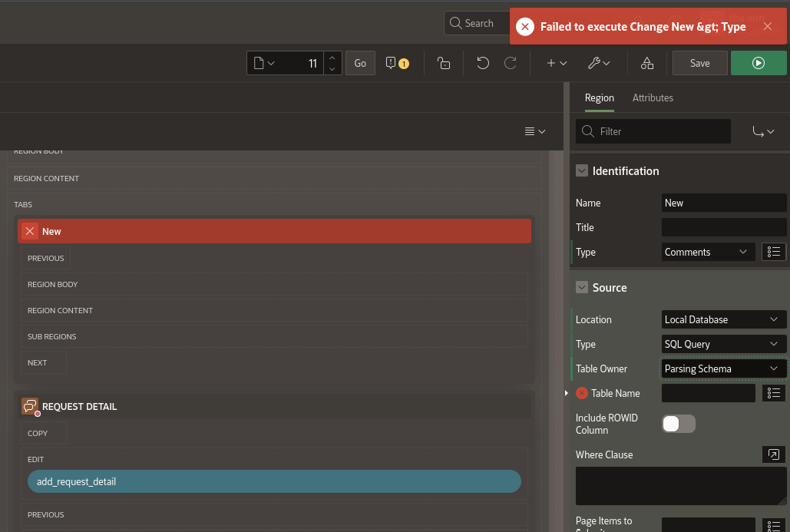Switch to the Attributes tab

pyautogui.click(x=653, y=97)
